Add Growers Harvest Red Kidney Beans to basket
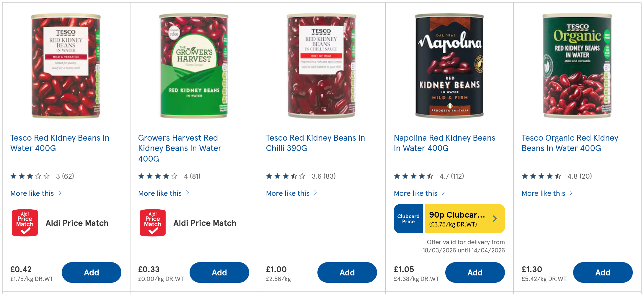The width and height of the screenshot is (644, 294). [219, 272]
